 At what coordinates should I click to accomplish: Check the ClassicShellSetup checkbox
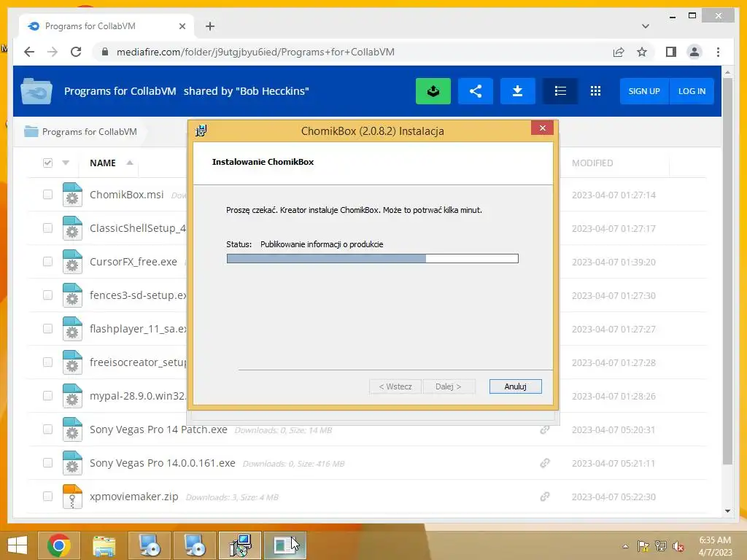coord(47,228)
